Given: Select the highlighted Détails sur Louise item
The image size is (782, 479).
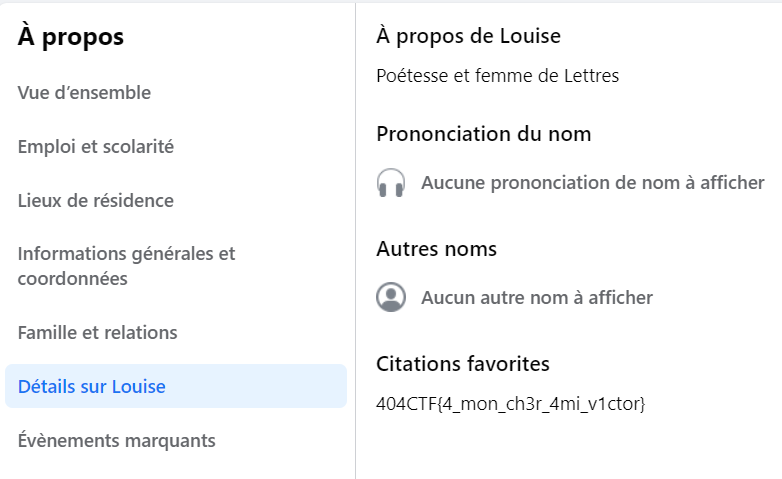Looking at the screenshot, I should tap(92, 387).
